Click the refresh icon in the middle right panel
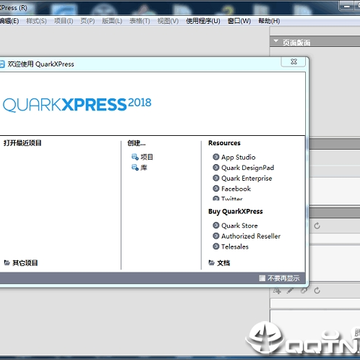360x360 pixels. coord(317,226)
